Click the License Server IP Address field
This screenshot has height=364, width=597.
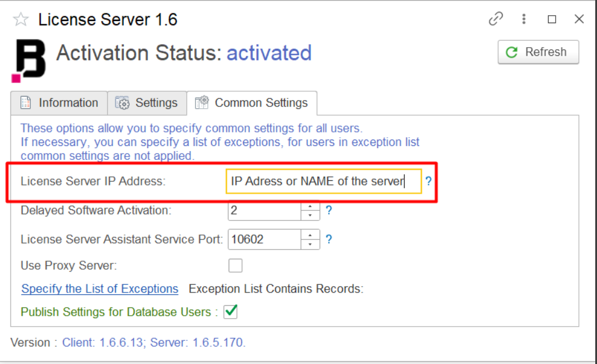(x=323, y=181)
